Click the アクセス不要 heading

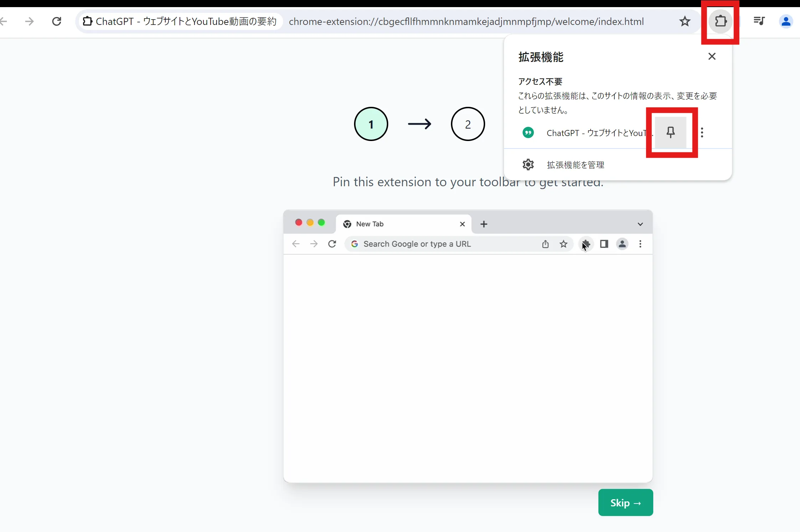coord(540,82)
